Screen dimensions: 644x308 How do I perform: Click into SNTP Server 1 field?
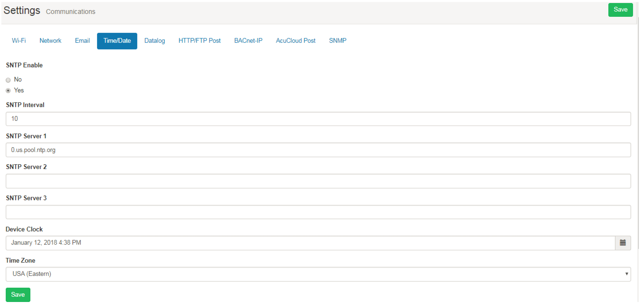[318, 150]
